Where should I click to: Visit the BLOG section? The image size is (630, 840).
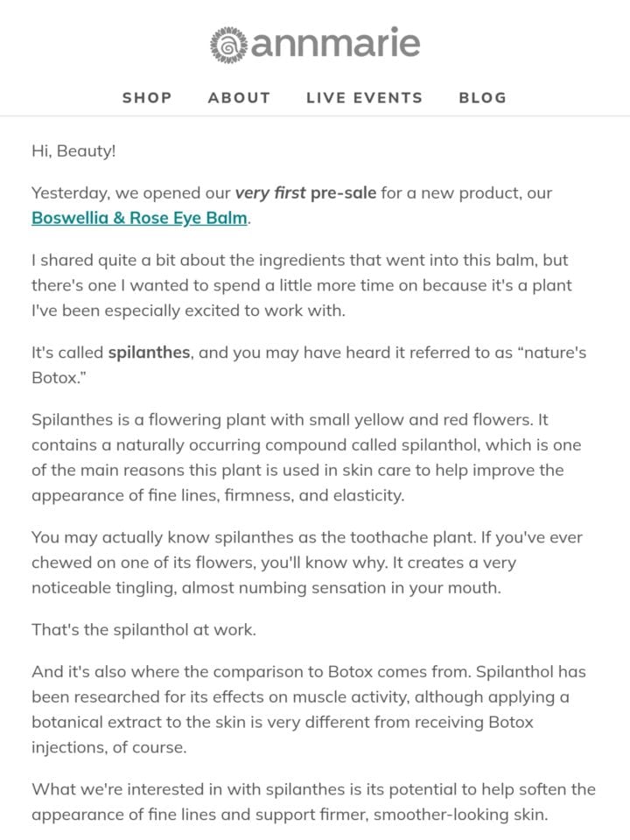[483, 97]
